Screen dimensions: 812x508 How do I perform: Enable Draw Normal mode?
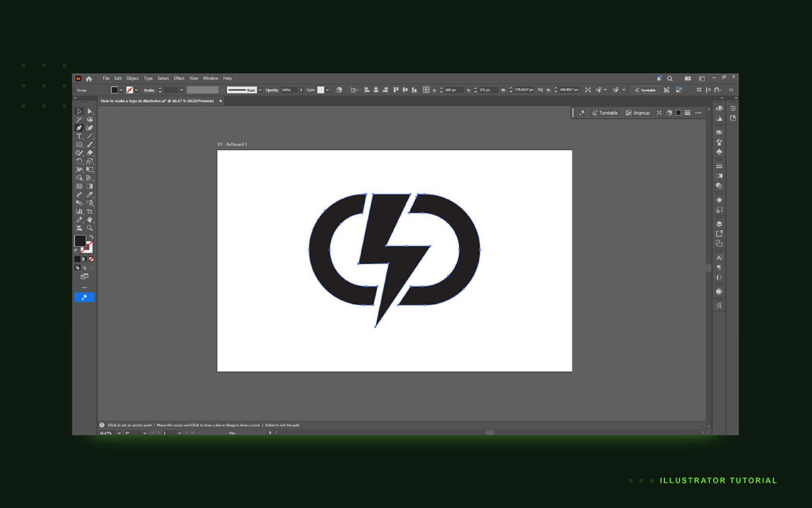pos(77,268)
